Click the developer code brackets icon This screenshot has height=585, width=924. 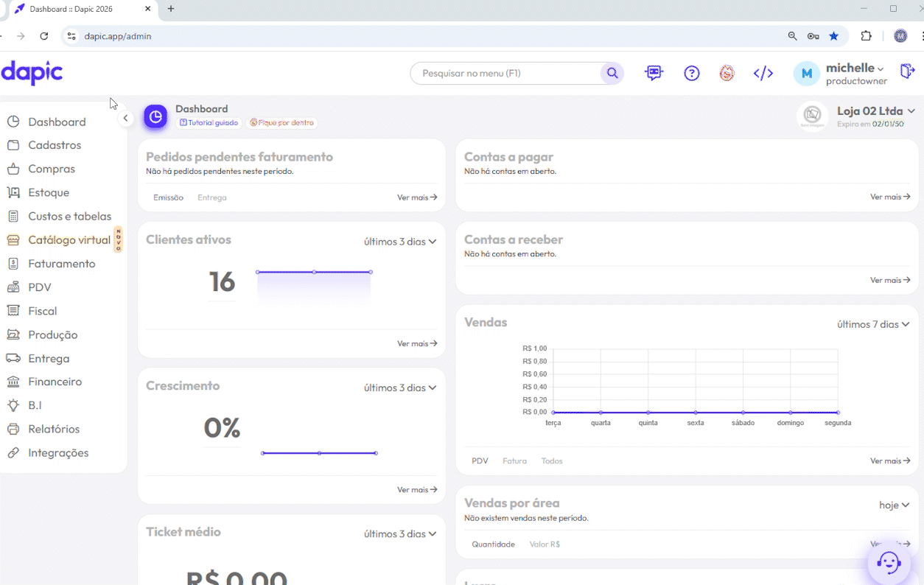[763, 73]
